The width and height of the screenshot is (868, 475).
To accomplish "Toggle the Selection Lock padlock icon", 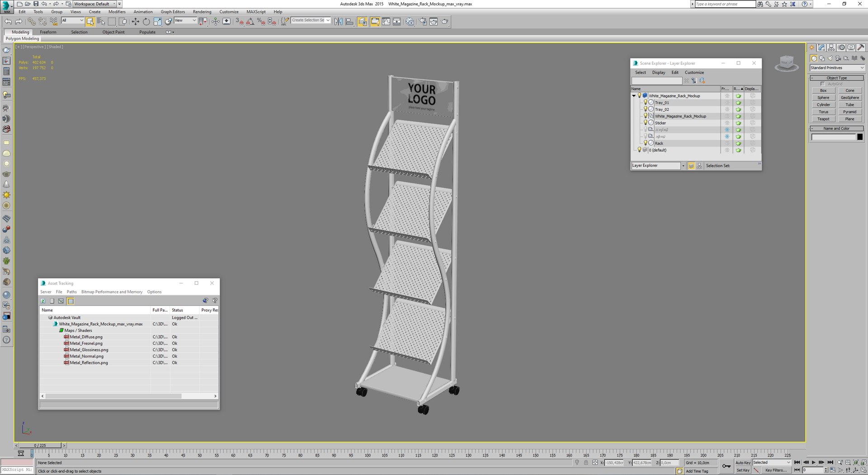I will pos(586,462).
